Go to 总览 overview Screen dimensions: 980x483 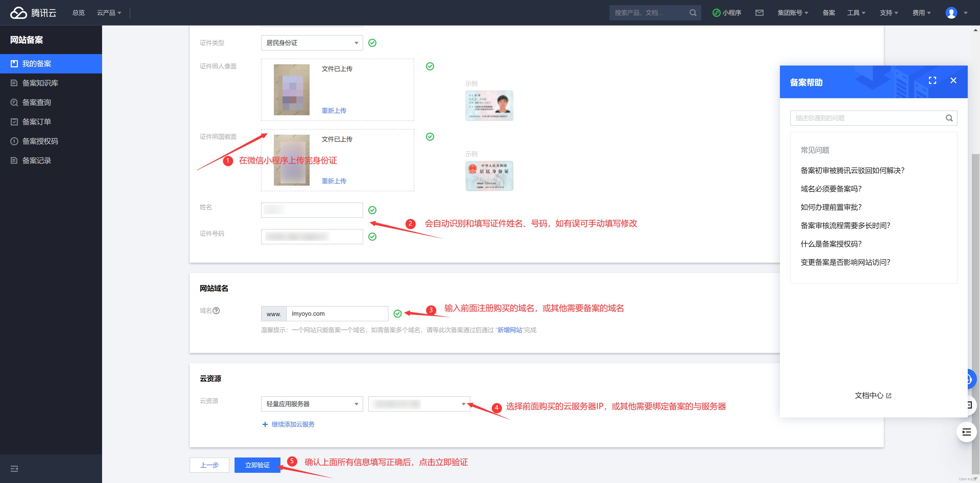click(x=78, y=12)
